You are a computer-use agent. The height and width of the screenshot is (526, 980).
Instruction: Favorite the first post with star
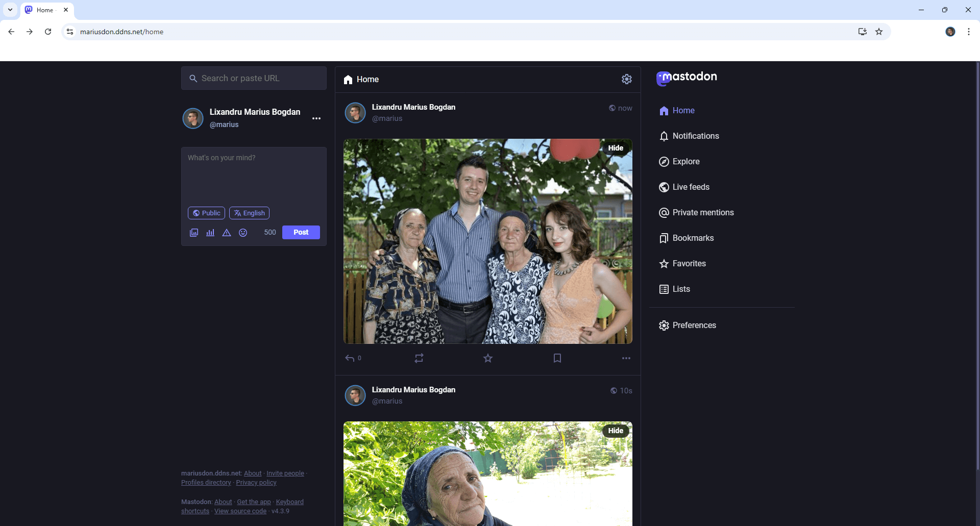click(488, 358)
